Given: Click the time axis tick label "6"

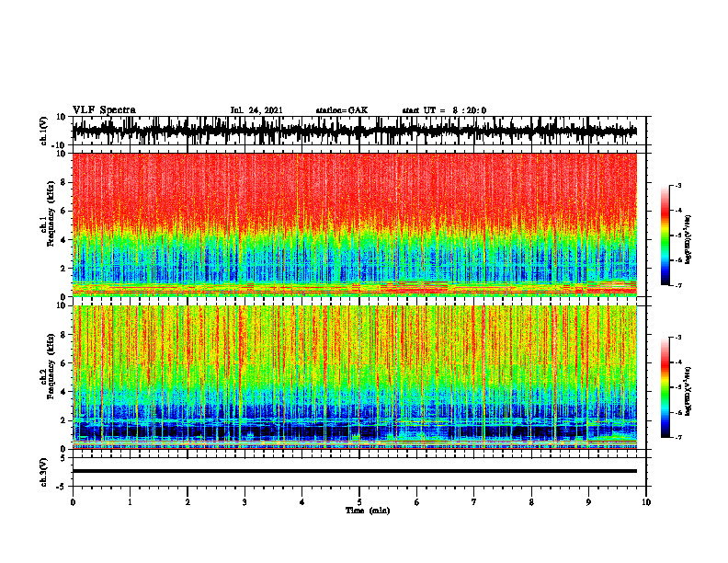Looking at the screenshot, I should (x=416, y=502).
